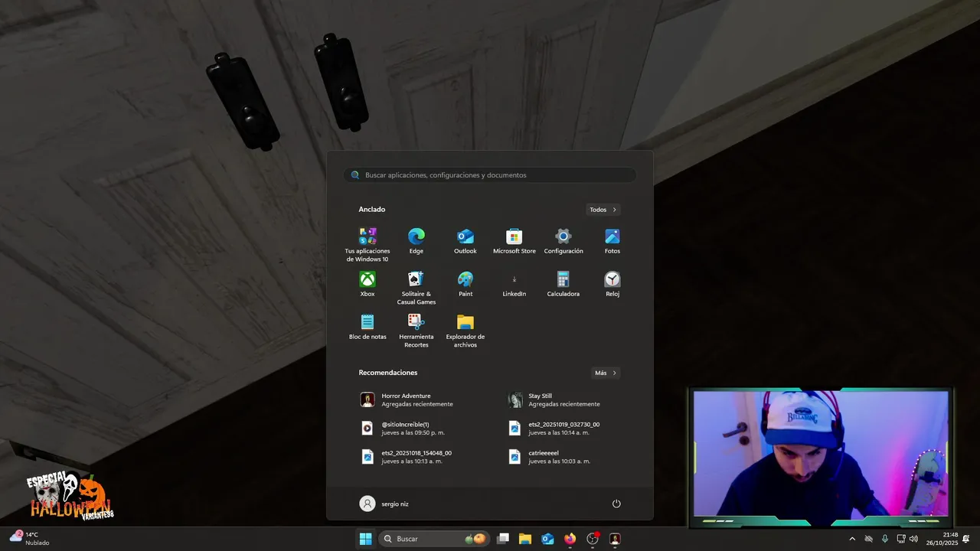Open the taskbar app with red notification dot
The height and width of the screenshot is (551, 980).
(593, 539)
